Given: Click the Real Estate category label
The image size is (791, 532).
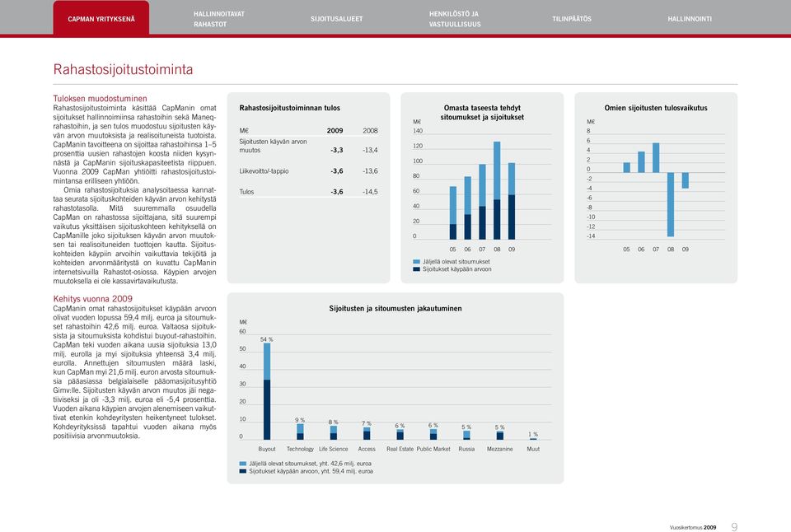Looking at the screenshot, I should tap(400, 449).
